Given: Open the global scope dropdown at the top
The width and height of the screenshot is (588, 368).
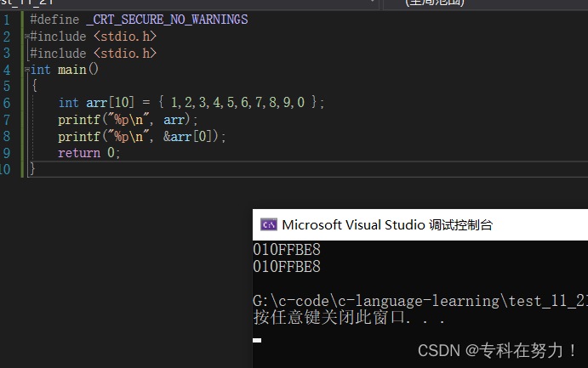Looking at the screenshot, I should [x=486, y=3].
